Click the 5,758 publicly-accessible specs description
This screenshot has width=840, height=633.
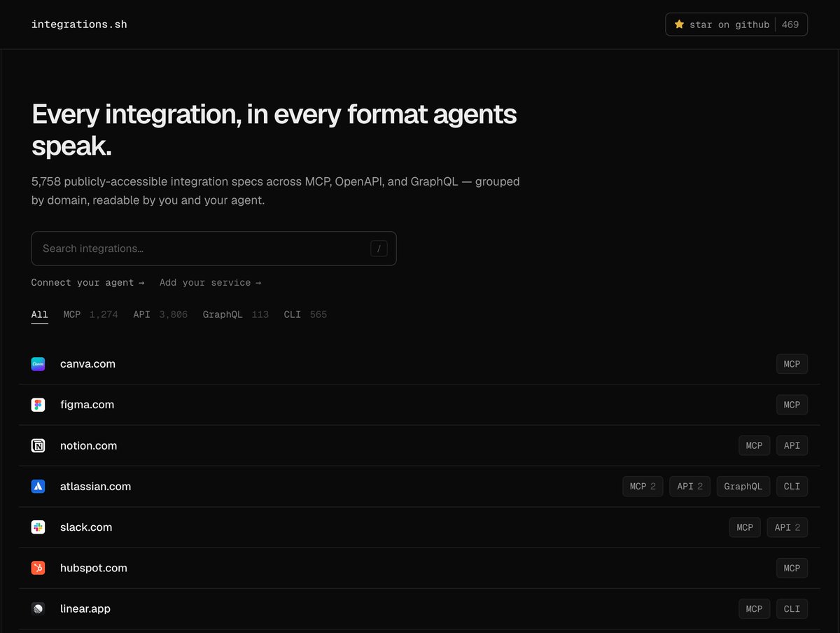click(276, 190)
